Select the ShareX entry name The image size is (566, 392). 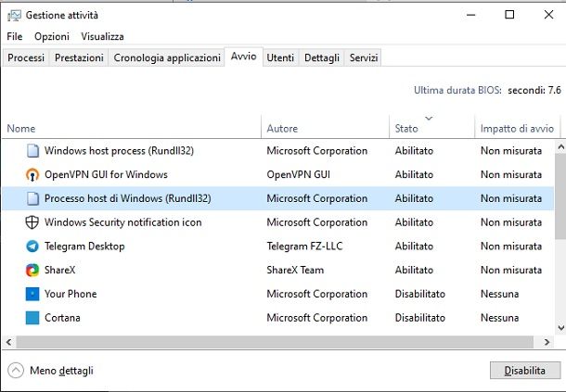tap(60, 270)
